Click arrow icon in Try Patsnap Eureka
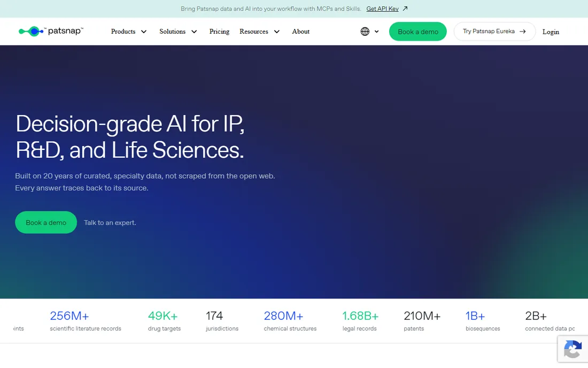The height and width of the screenshot is (368, 588). (x=522, y=32)
